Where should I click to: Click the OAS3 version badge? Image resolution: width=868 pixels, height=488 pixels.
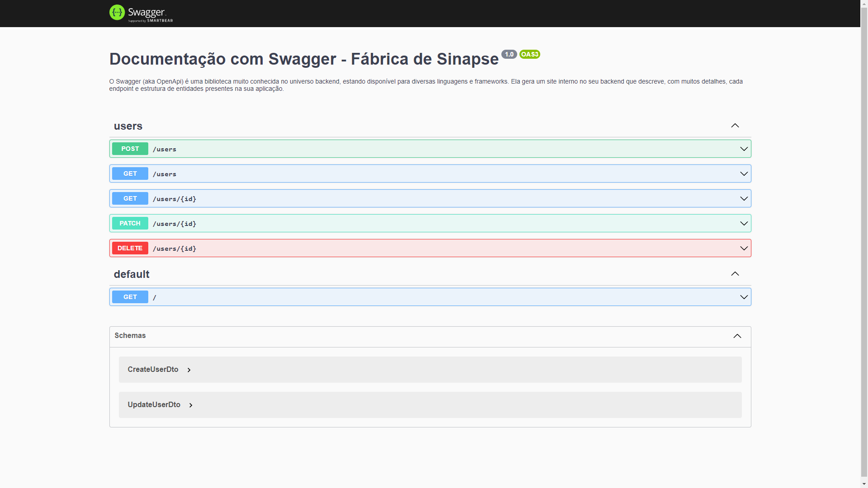click(x=529, y=54)
